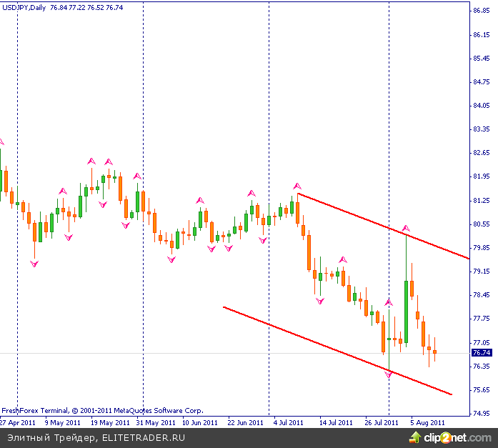
Task: Click the up fractal arrow touching the upper channel line
Action: click(x=406, y=228)
